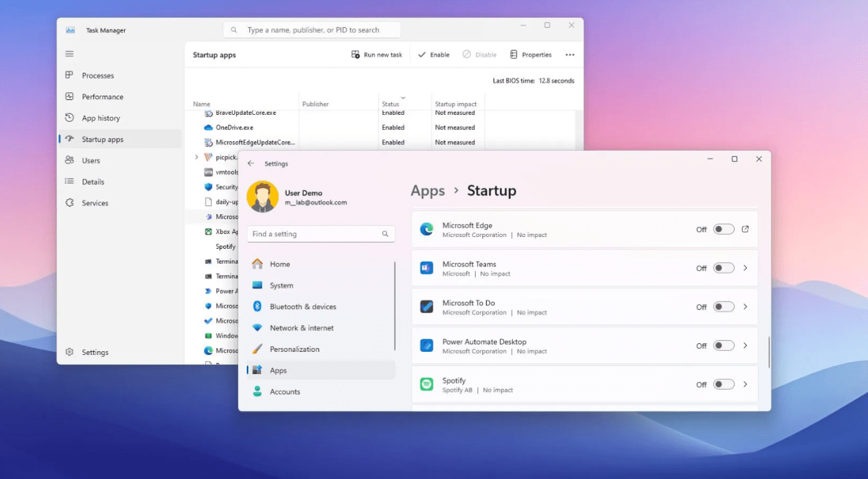Open Personalization settings
Image resolution: width=868 pixels, height=479 pixels.
[321, 349]
